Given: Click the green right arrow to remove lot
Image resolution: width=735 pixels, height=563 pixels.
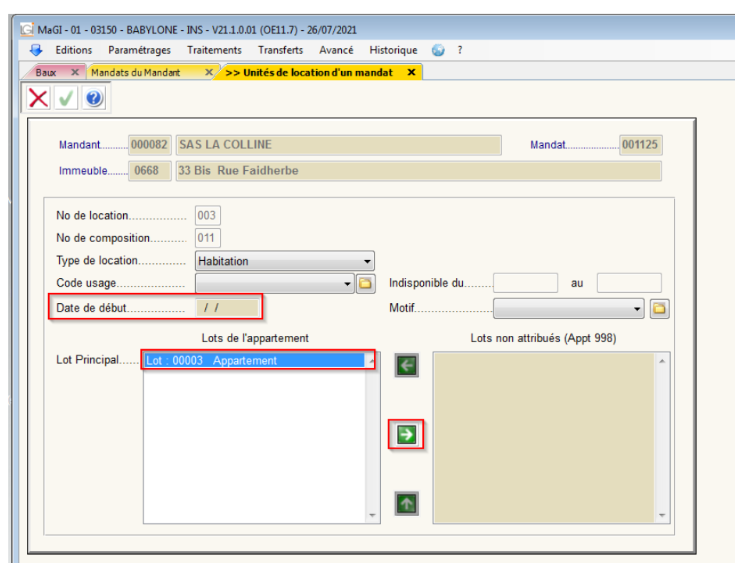Looking at the screenshot, I should pyautogui.click(x=406, y=434).
